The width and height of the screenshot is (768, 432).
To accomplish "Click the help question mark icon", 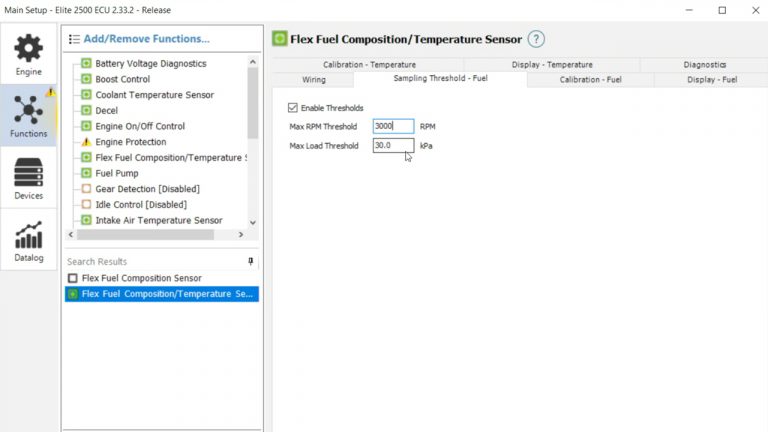I will click(x=536, y=39).
